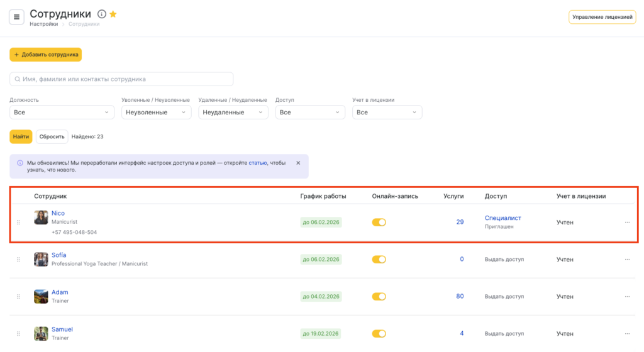Expand the Должность dropdown
The width and height of the screenshot is (644, 352).
pos(62,113)
